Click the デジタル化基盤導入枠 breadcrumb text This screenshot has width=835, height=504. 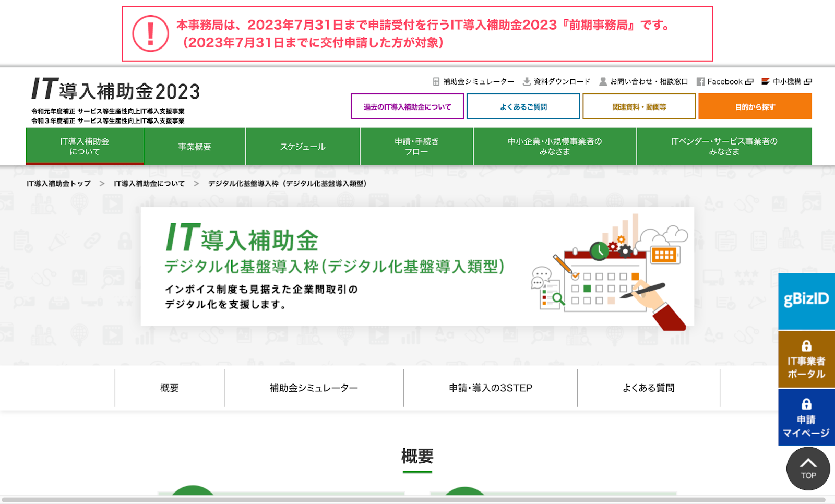tap(287, 184)
